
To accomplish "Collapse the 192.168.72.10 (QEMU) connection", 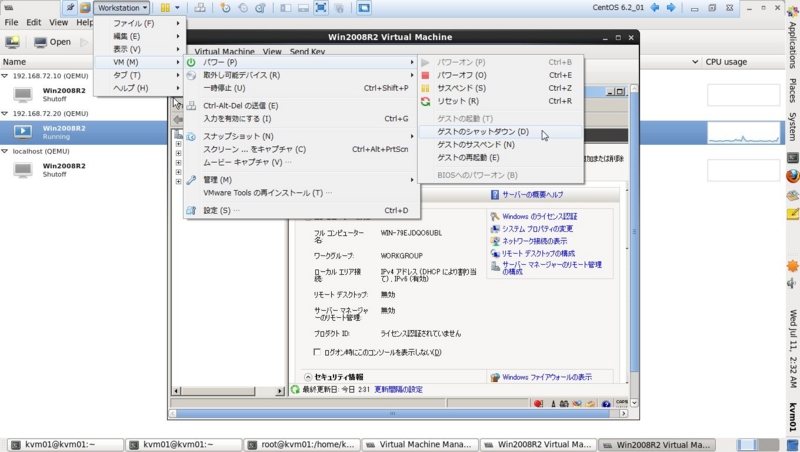I will 5,76.
